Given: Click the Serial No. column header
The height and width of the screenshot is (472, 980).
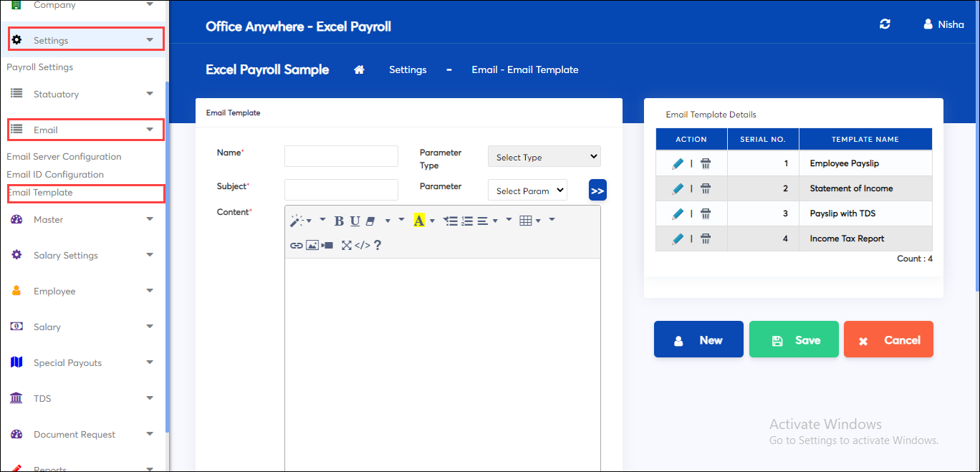Looking at the screenshot, I should [x=763, y=139].
